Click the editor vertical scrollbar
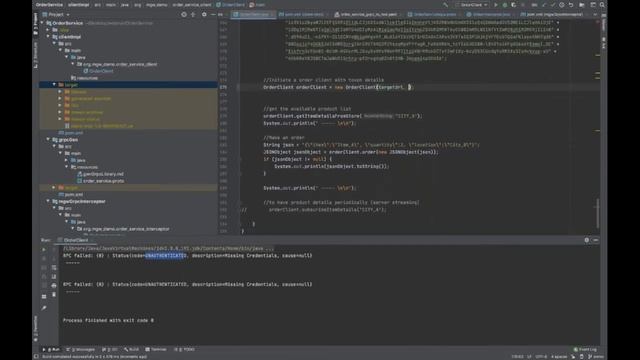The image size is (640, 360). [598, 212]
